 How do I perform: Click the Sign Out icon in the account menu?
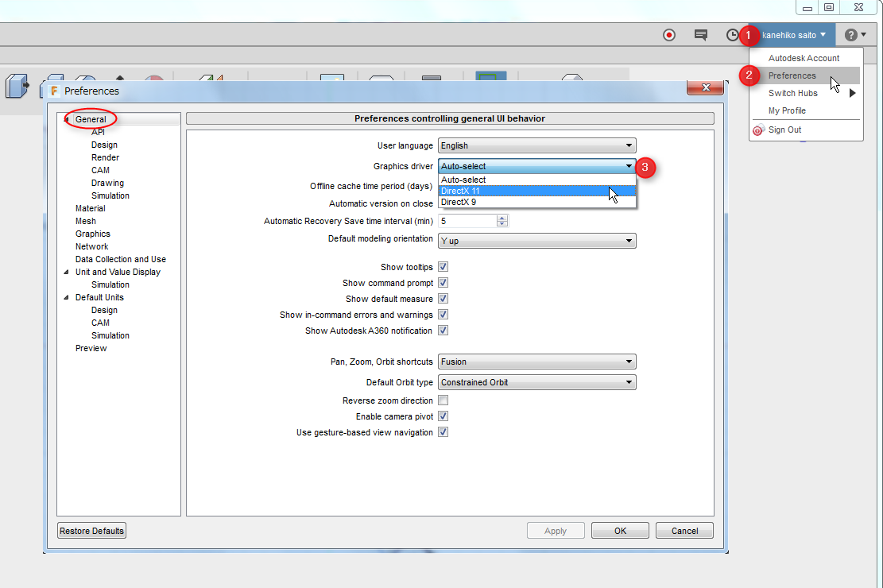point(758,130)
